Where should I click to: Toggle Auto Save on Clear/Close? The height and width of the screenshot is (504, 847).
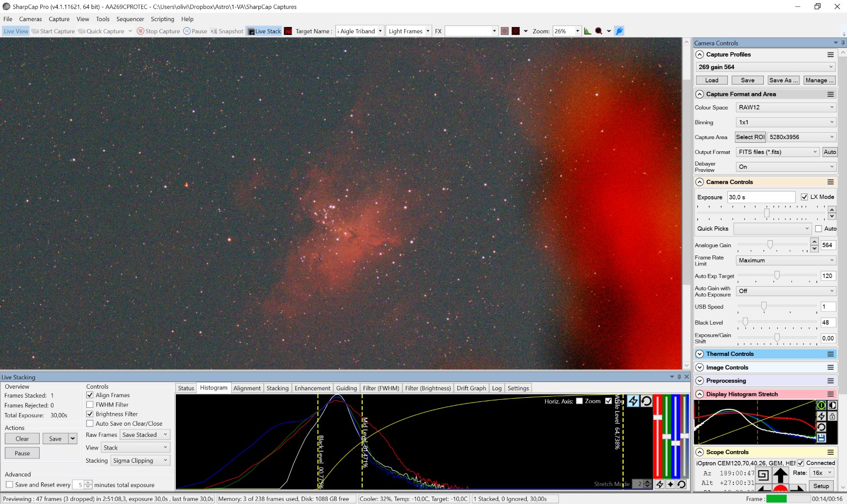click(90, 424)
